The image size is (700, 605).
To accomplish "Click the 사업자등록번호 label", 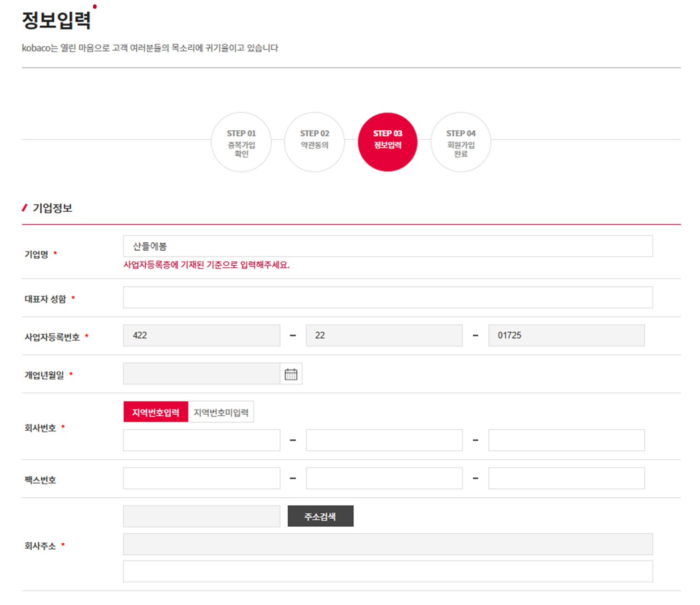I will pos(52,337).
